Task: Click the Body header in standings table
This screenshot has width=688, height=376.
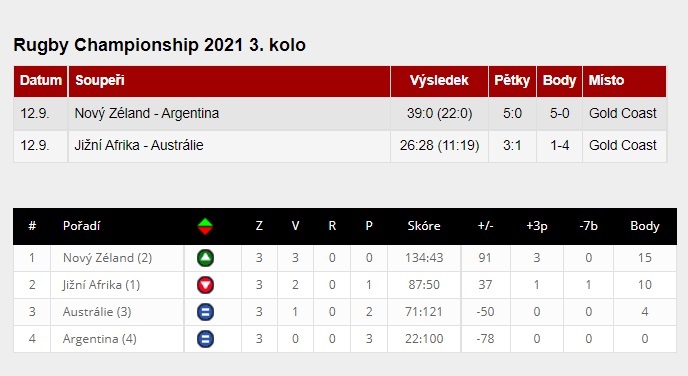Action: (x=645, y=226)
